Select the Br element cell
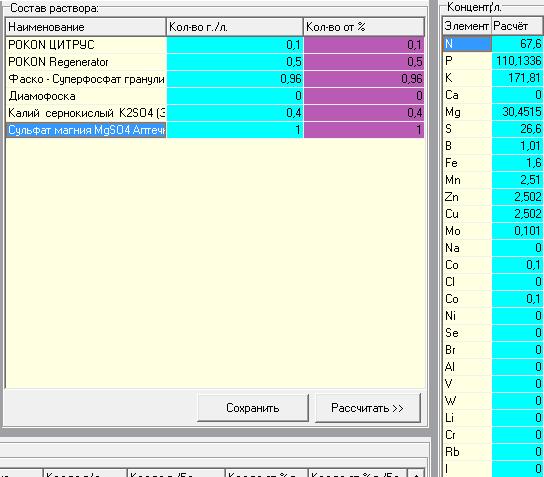Viewport: 544px width, 477px height. click(x=467, y=350)
